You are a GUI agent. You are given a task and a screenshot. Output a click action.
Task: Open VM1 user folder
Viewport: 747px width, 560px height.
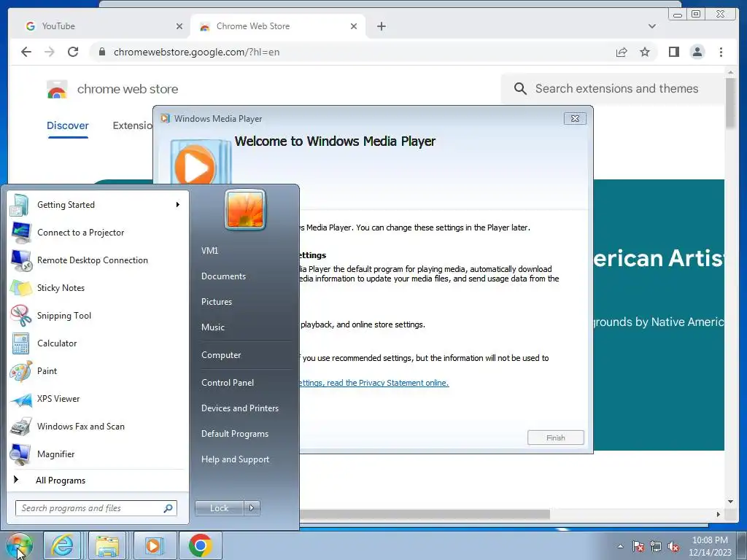click(209, 251)
